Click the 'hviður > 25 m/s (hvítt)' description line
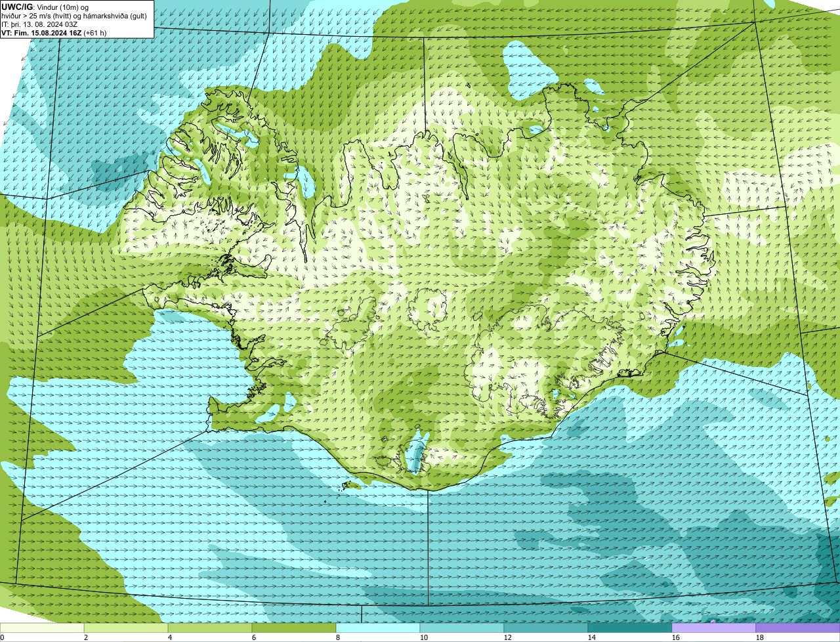This screenshot has width=840, height=642. pos(74,15)
